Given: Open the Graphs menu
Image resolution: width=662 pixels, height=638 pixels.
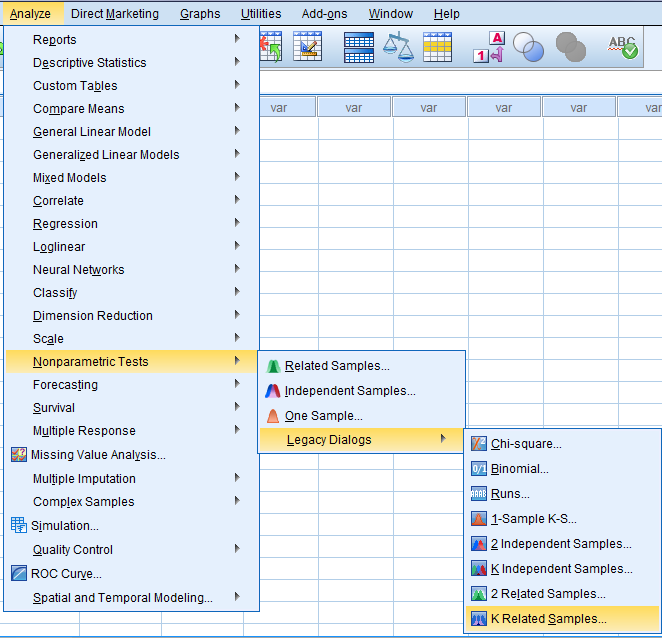Looking at the screenshot, I should tap(200, 14).
